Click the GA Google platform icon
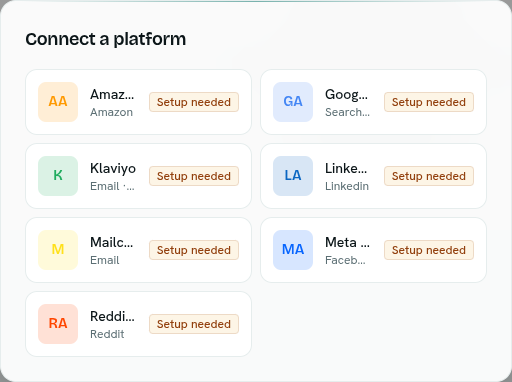512x382 pixels. [x=293, y=102]
